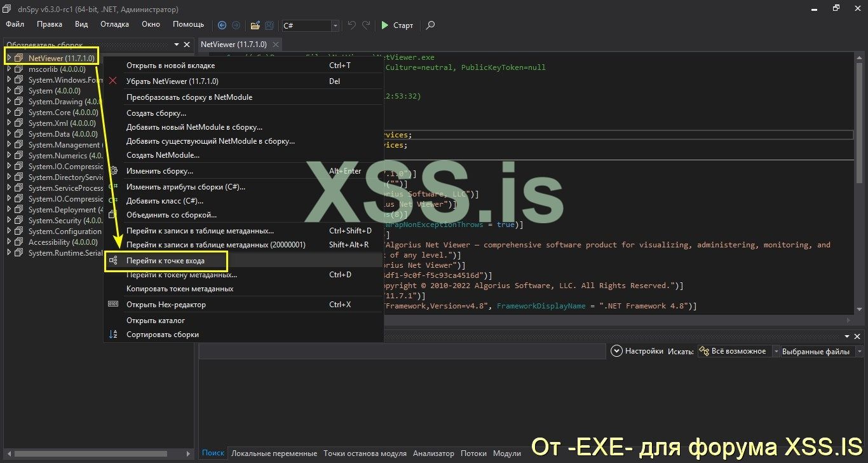
Task: Expand the NetViewer (11.7.1.0) assembly node
Action: 9,58
